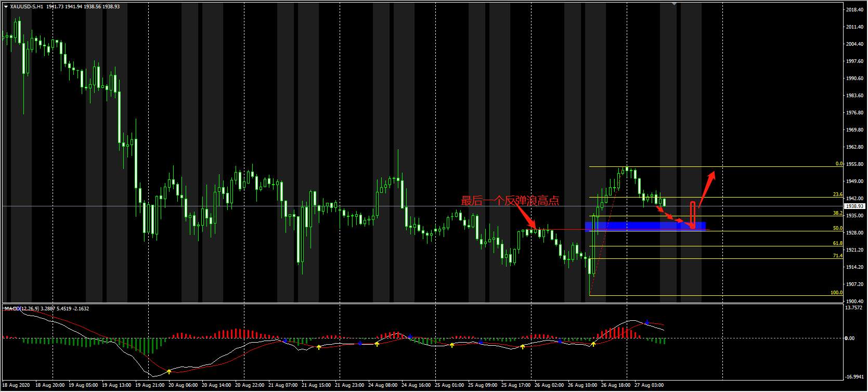Click MACD scale value 0.00

[850, 338]
